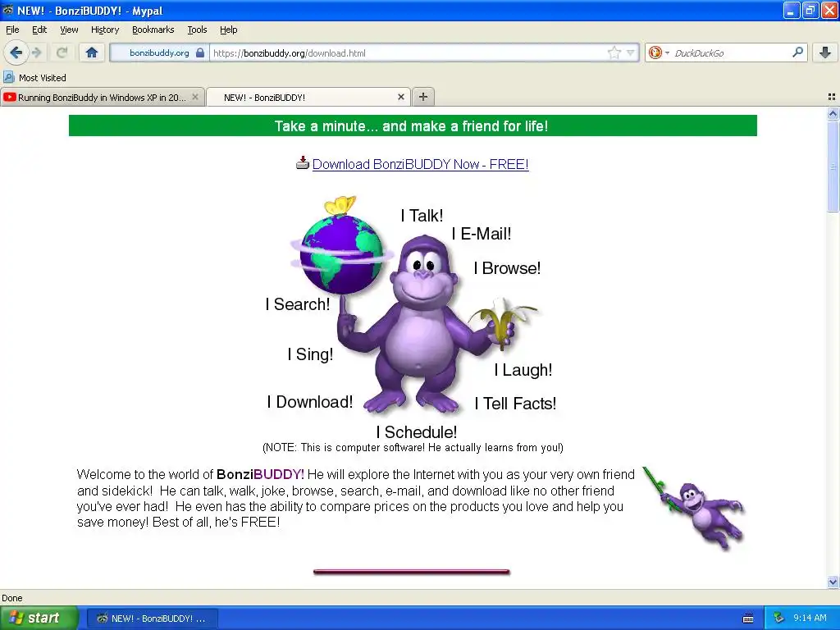Click the NEW! - BonziBUDDY! taskbar button
The height and width of the screenshot is (630, 840).
click(152, 619)
